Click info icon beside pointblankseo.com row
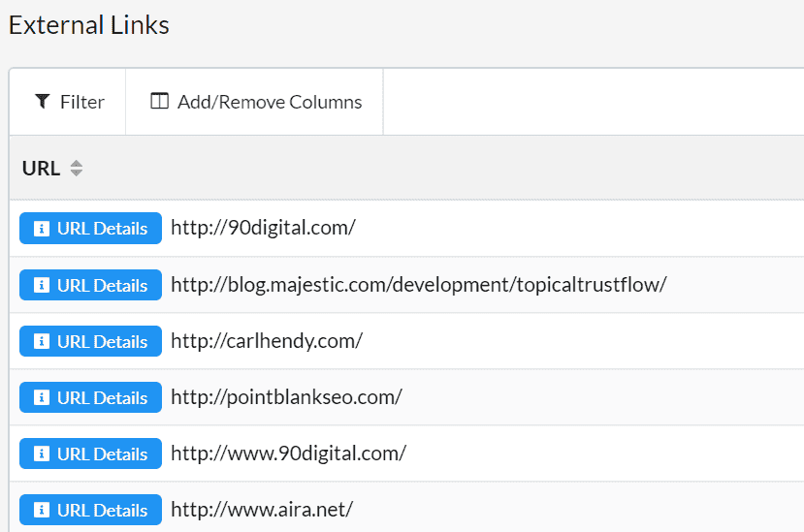804x532 pixels. (42, 397)
